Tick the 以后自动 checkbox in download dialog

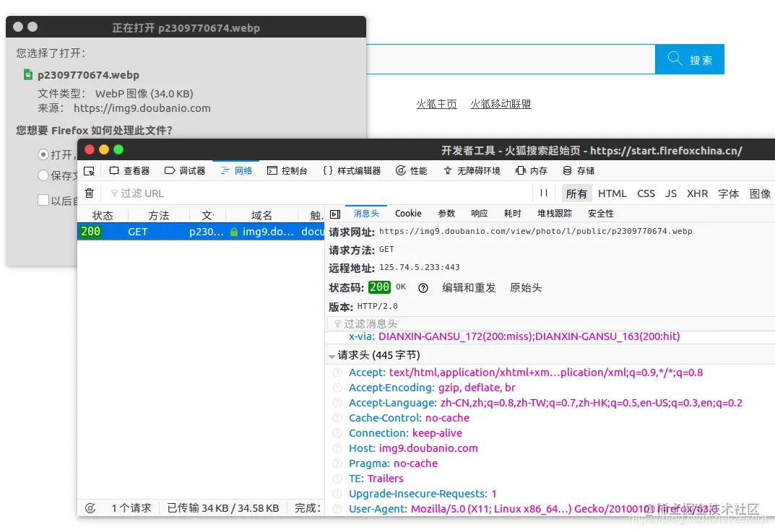[x=43, y=200]
